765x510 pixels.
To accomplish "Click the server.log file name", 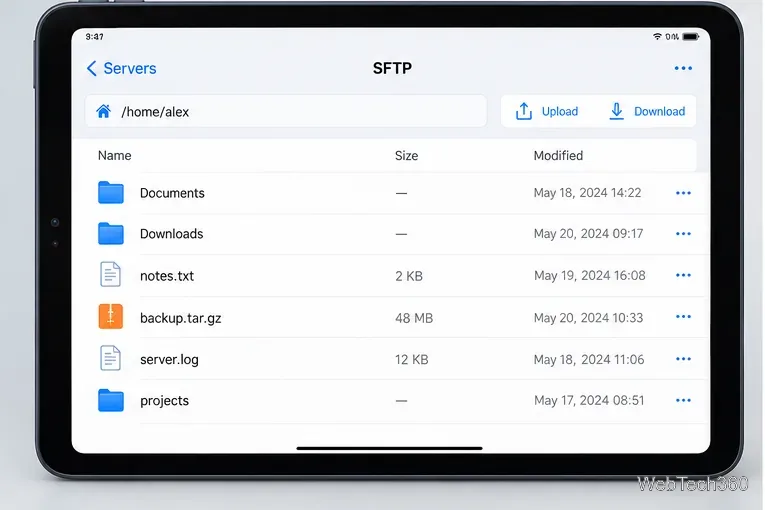I will [169, 360].
